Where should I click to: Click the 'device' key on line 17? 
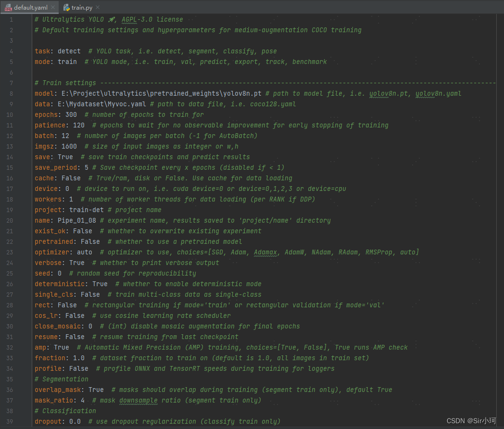click(x=46, y=189)
